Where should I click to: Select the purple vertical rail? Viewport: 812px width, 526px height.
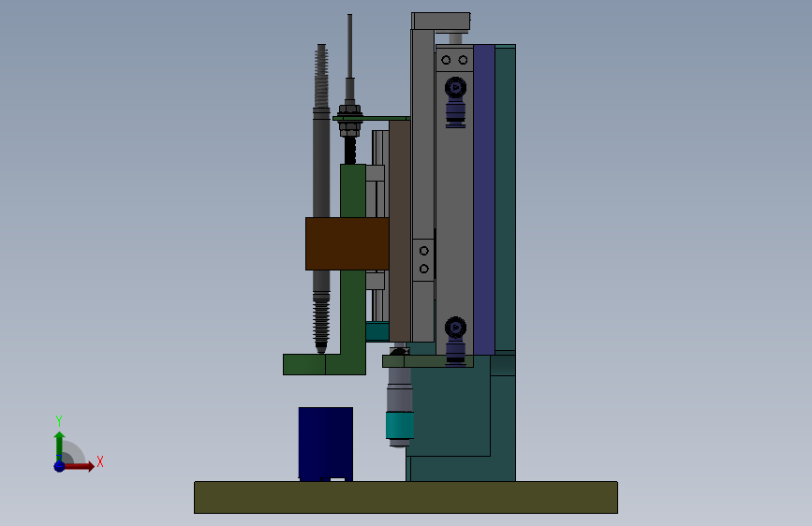click(x=484, y=199)
